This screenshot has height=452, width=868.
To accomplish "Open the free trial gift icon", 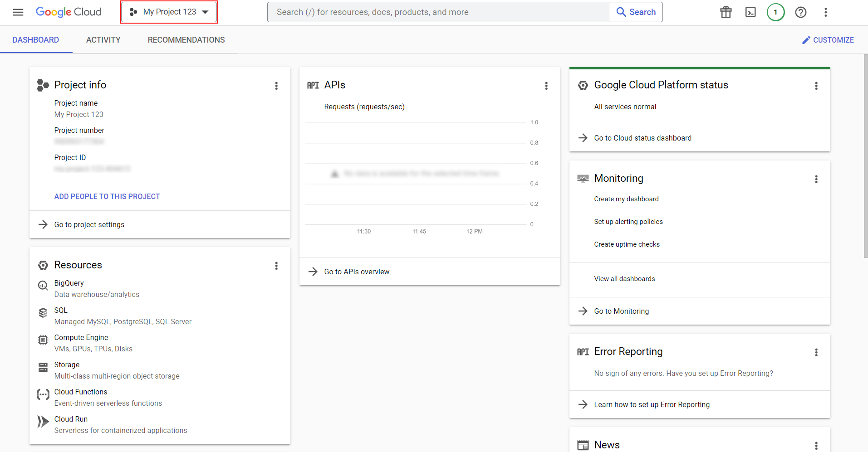I will tap(726, 12).
